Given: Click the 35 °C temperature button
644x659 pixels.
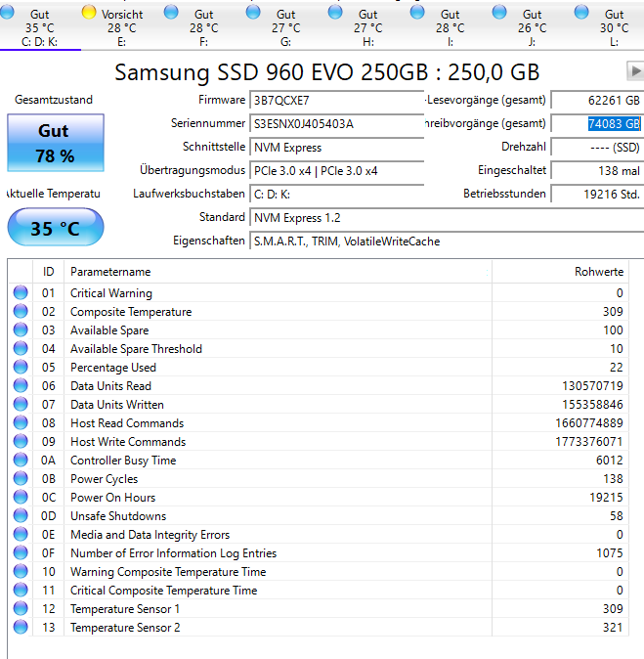Looking at the screenshot, I should click(x=56, y=228).
